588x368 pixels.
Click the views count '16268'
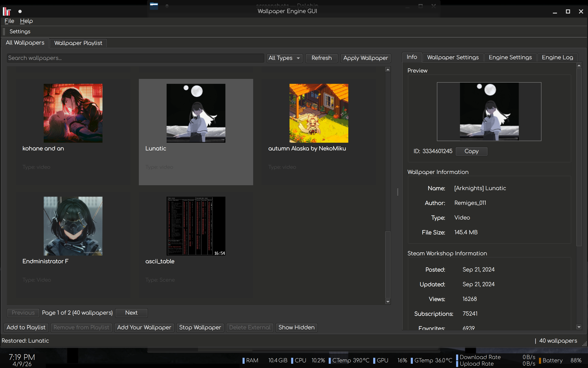470,299
